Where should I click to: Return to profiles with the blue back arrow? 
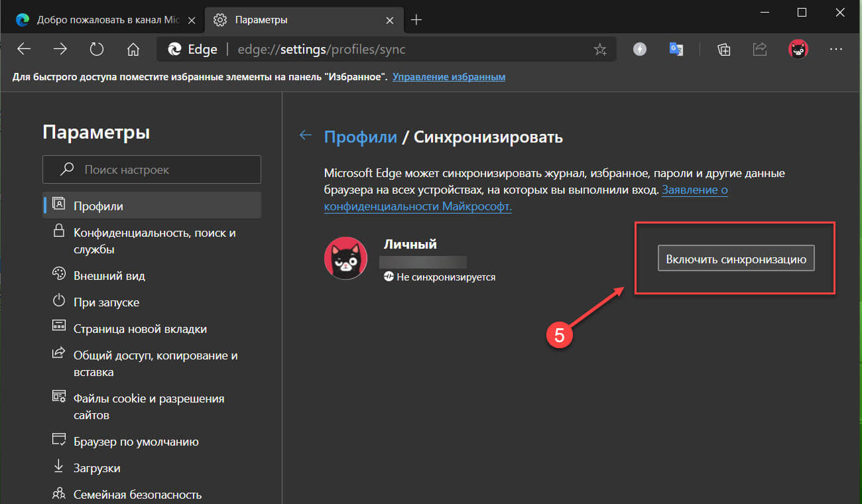pyautogui.click(x=305, y=135)
